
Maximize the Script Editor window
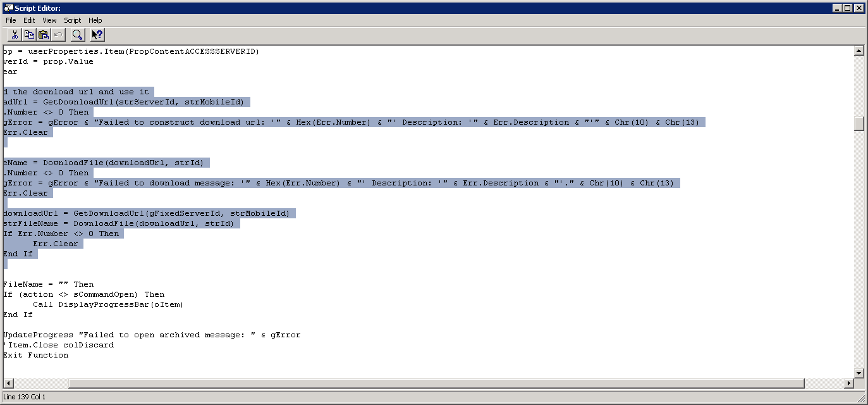click(848, 8)
